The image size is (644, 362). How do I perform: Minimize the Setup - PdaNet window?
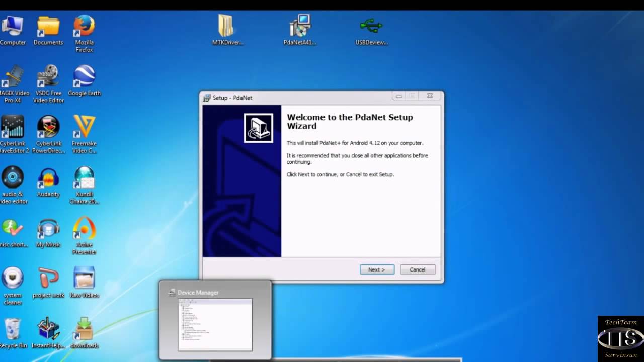tap(399, 96)
